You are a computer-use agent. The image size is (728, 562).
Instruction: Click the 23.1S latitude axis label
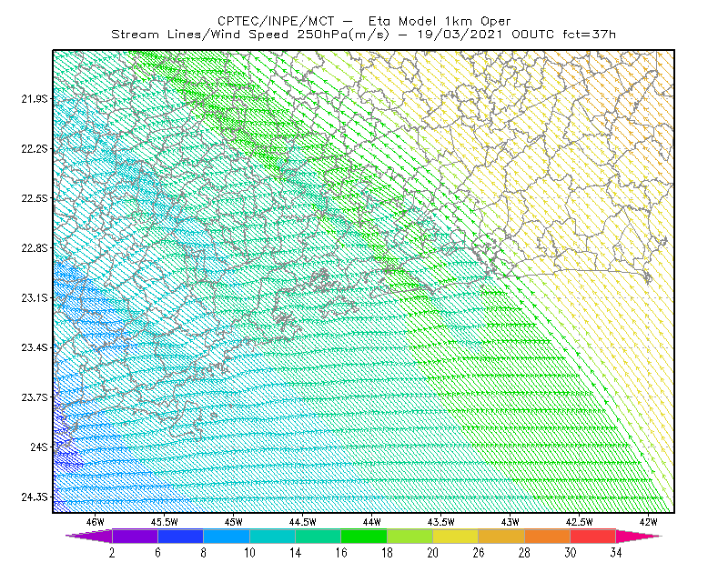tap(34, 297)
